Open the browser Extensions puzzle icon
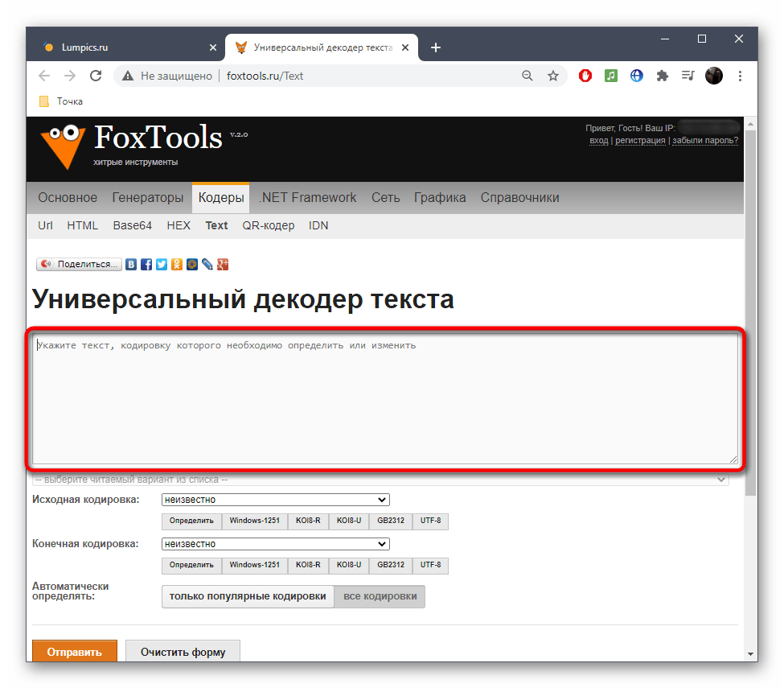The image size is (784, 688). click(662, 76)
